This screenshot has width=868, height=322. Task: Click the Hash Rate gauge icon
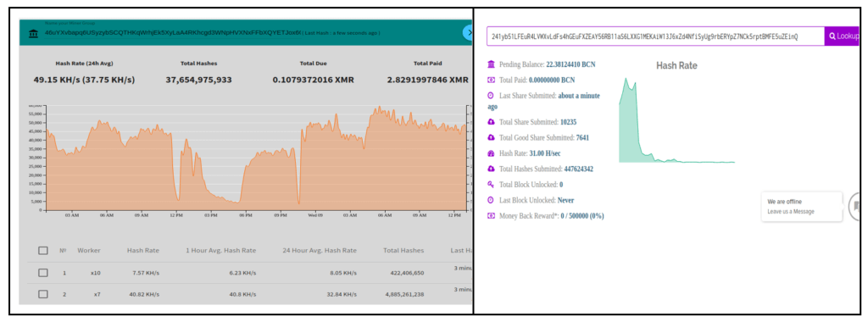click(491, 153)
